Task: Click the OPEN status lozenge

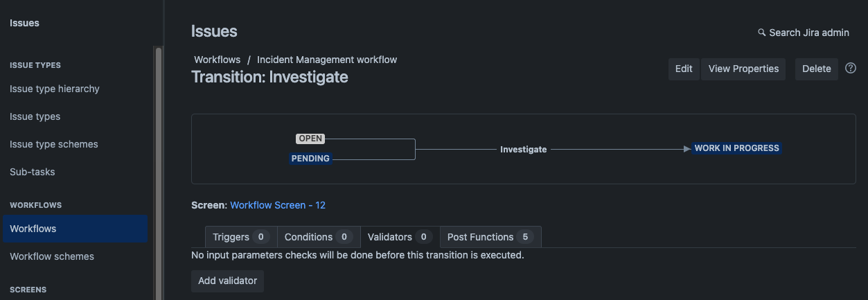Action: (x=310, y=139)
